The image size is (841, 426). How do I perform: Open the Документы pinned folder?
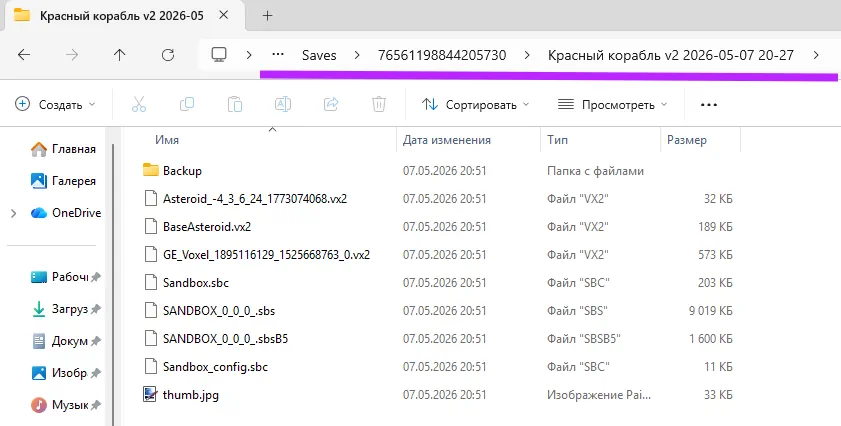tap(65, 341)
